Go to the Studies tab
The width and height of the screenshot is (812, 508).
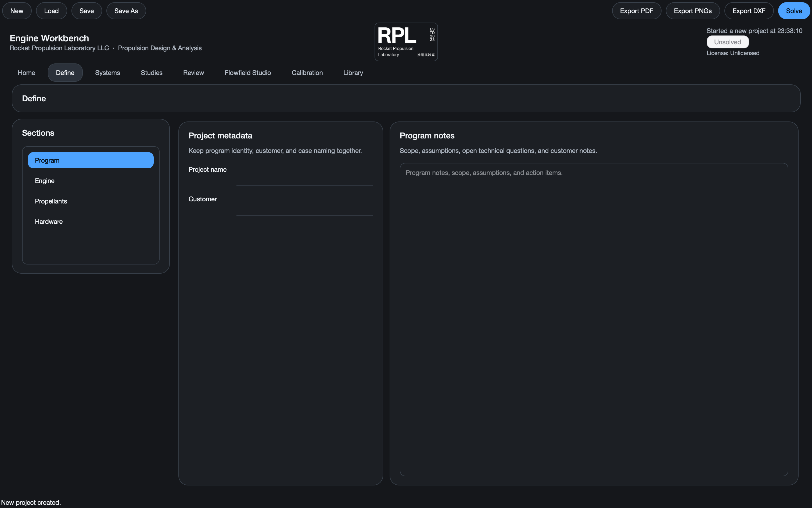pos(152,73)
